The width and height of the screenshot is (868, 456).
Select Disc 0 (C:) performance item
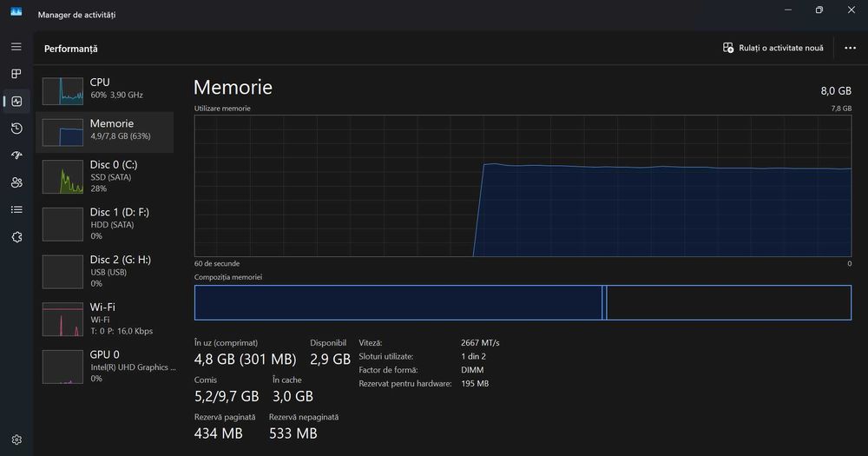(106, 176)
